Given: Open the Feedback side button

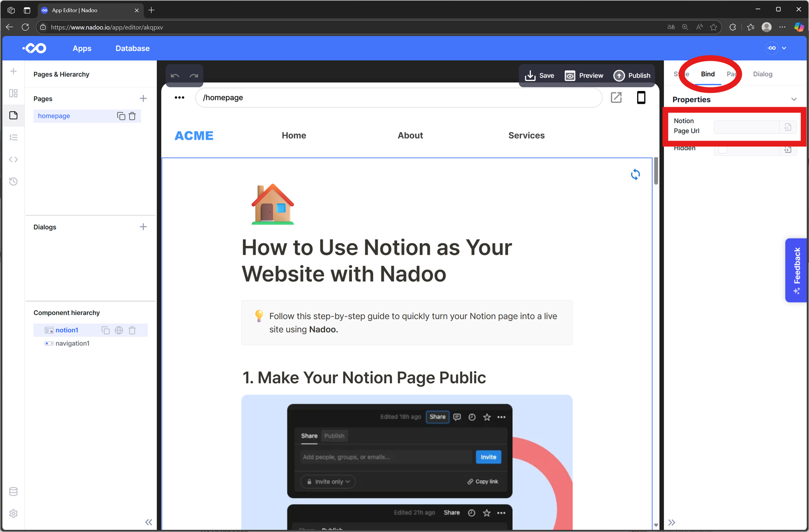Looking at the screenshot, I should pos(796,271).
